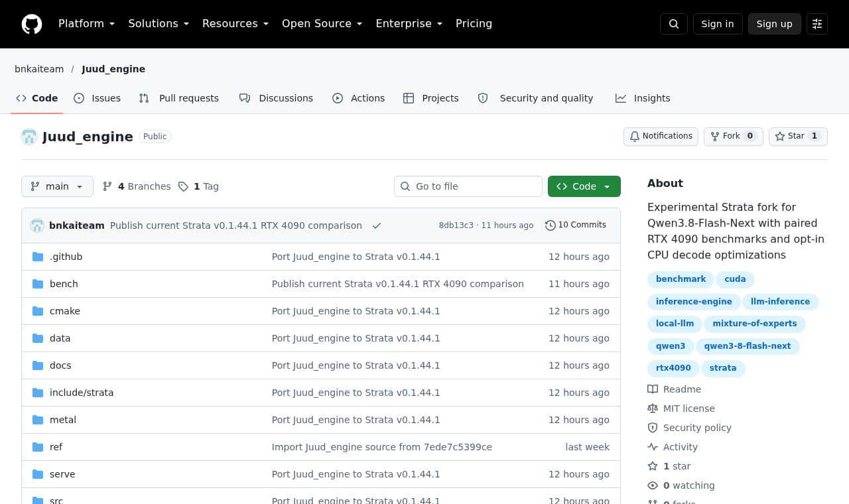Screen dimensions: 849x504
Task: Open the 10 Commits link
Action: (576, 225)
